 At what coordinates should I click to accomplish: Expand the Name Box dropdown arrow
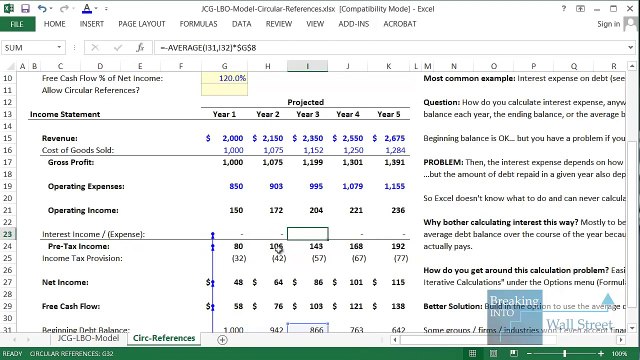pos(59,47)
